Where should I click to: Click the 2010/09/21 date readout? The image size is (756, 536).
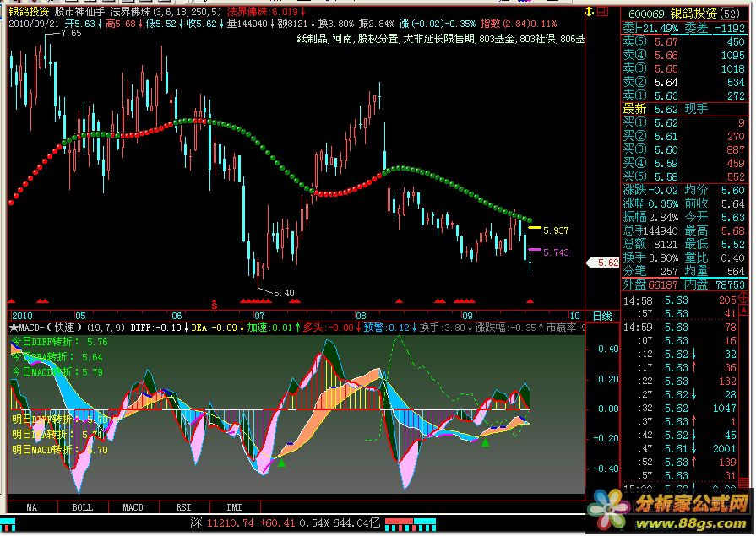(34, 24)
